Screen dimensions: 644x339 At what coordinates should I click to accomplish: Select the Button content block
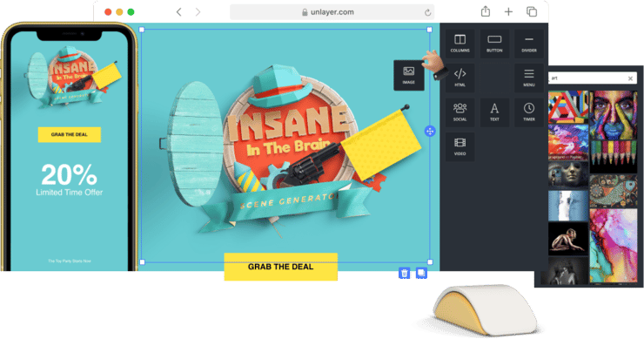tap(494, 44)
